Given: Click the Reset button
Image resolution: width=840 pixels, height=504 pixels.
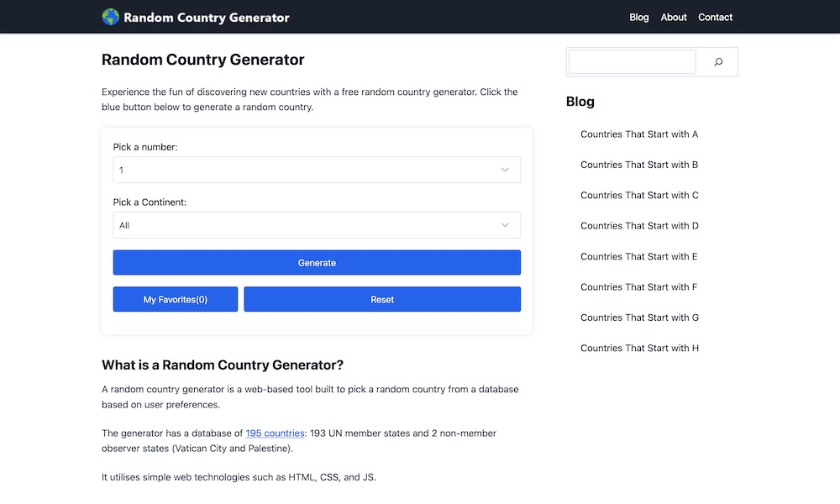Looking at the screenshot, I should click(x=382, y=299).
